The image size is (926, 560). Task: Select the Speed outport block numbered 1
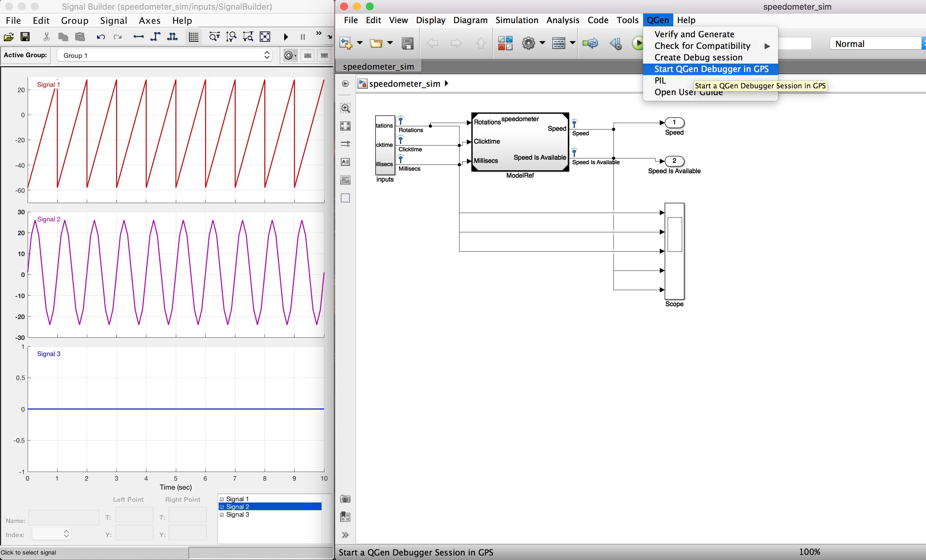674,122
